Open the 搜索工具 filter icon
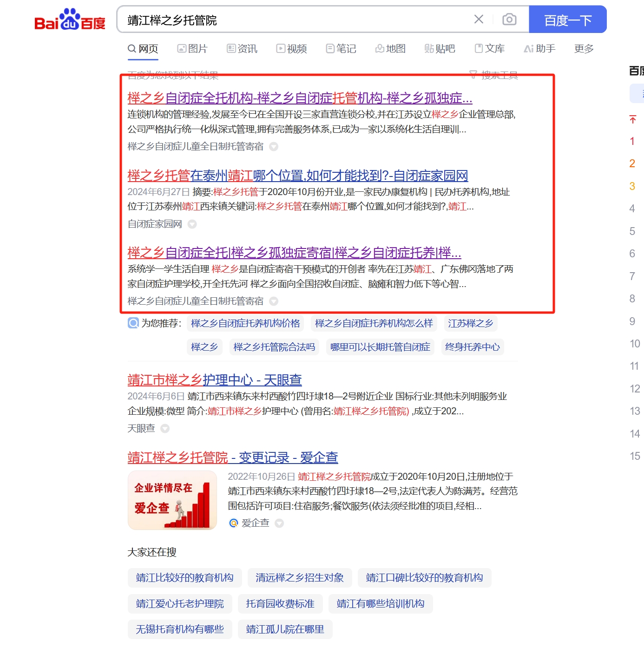The width and height of the screenshot is (644, 647). 473,74
